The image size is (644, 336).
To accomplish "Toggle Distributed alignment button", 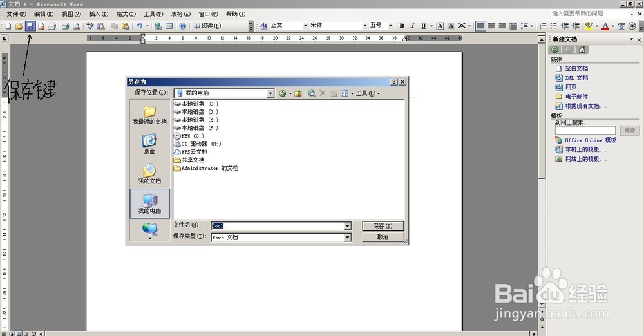I will 513,26.
